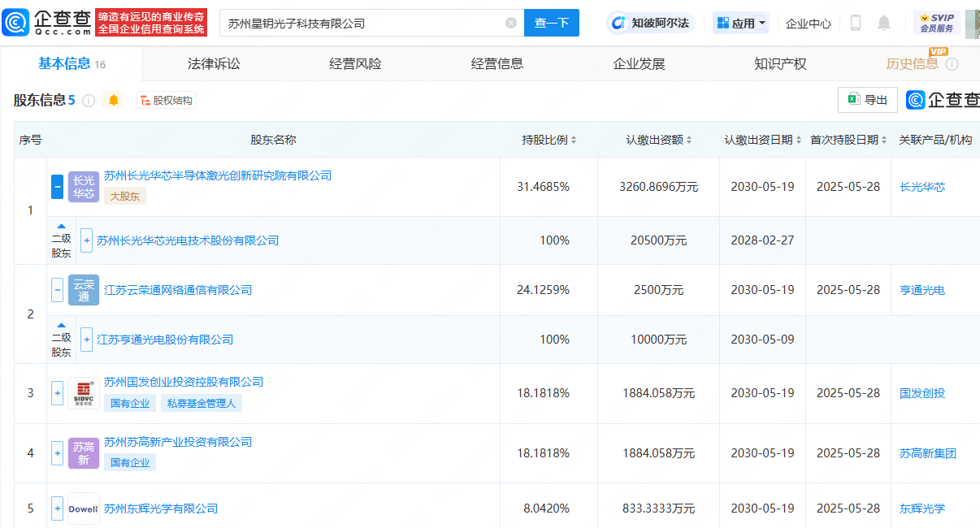Screen dimensions: 980x528
Task: Go to 企业中心
Action: point(808,24)
